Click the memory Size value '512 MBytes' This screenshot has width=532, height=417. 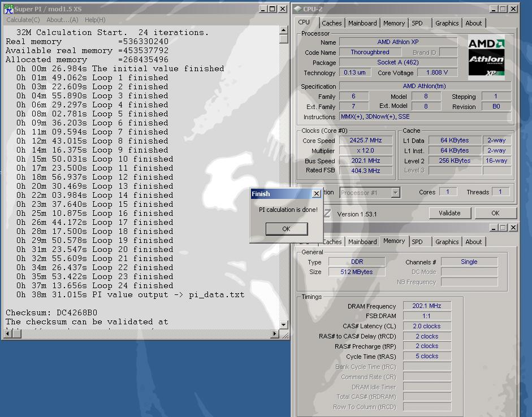pyautogui.click(x=357, y=272)
